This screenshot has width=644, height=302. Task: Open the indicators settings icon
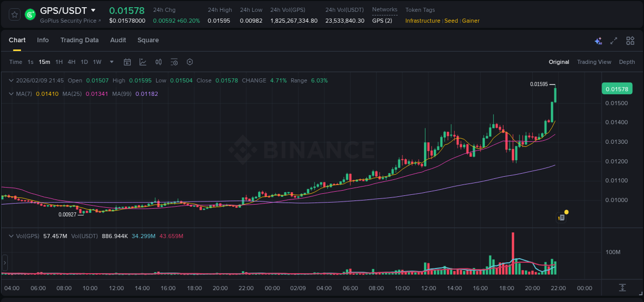pos(174,61)
